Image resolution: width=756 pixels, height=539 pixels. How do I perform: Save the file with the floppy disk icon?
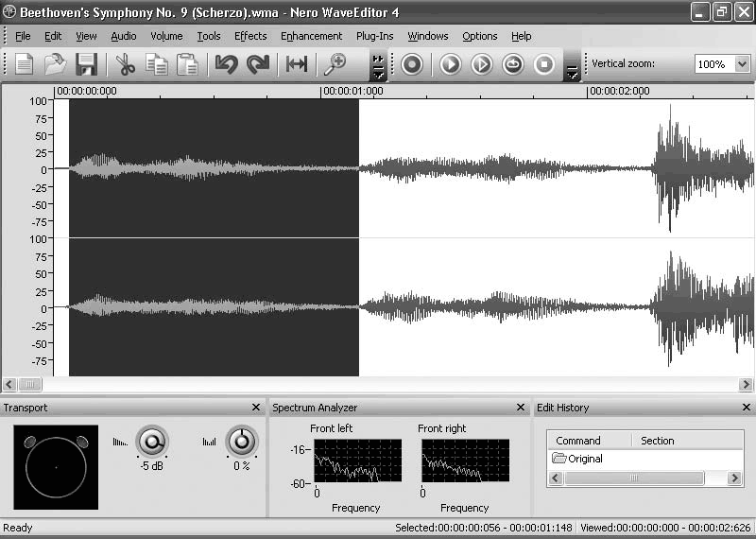pyautogui.click(x=86, y=64)
